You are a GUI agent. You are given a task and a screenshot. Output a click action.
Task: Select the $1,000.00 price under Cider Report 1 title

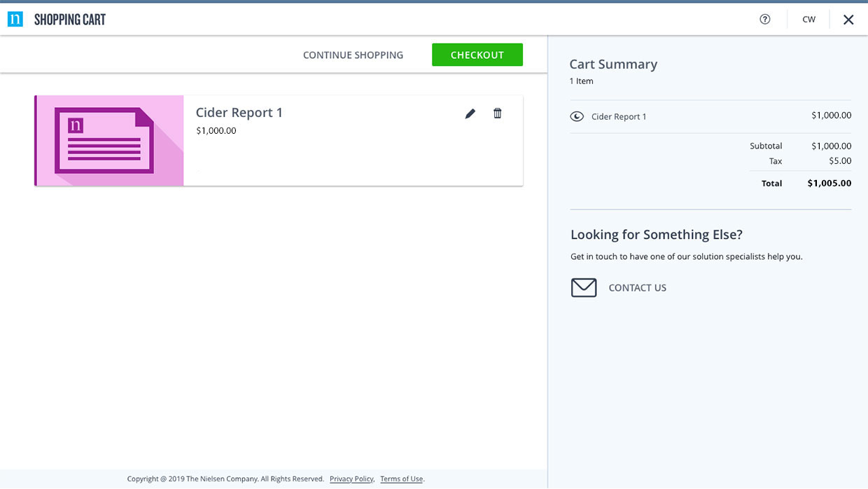click(216, 131)
